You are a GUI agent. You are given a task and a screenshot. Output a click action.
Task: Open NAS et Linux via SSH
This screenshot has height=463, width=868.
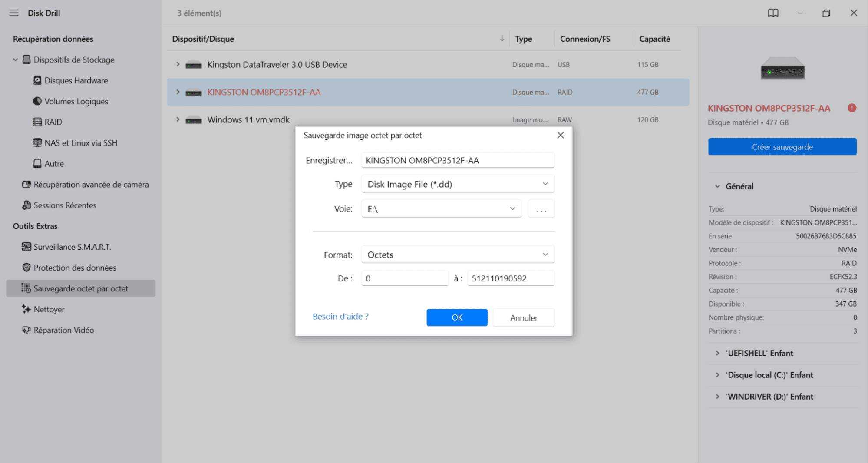pyautogui.click(x=81, y=143)
